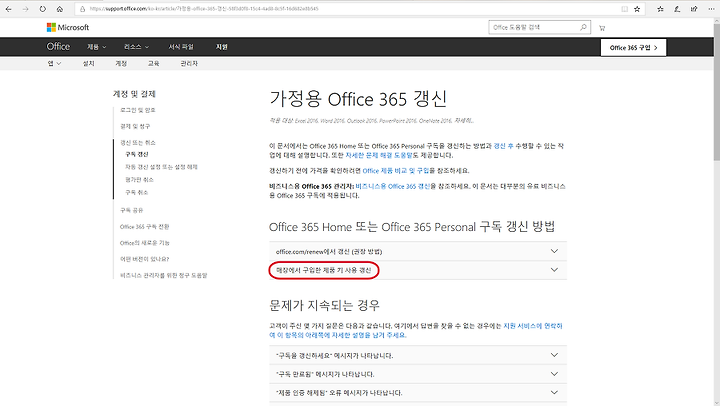The height and width of the screenshot is (406, 720).
Task: Open the 제품 dropdown menu
Action: point(96,47)
